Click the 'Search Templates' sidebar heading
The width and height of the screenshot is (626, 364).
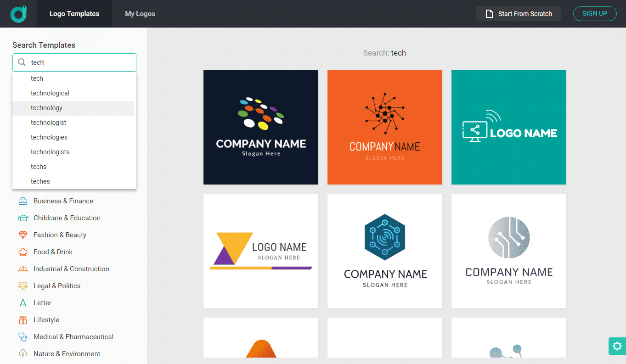(x=44, y=45)
